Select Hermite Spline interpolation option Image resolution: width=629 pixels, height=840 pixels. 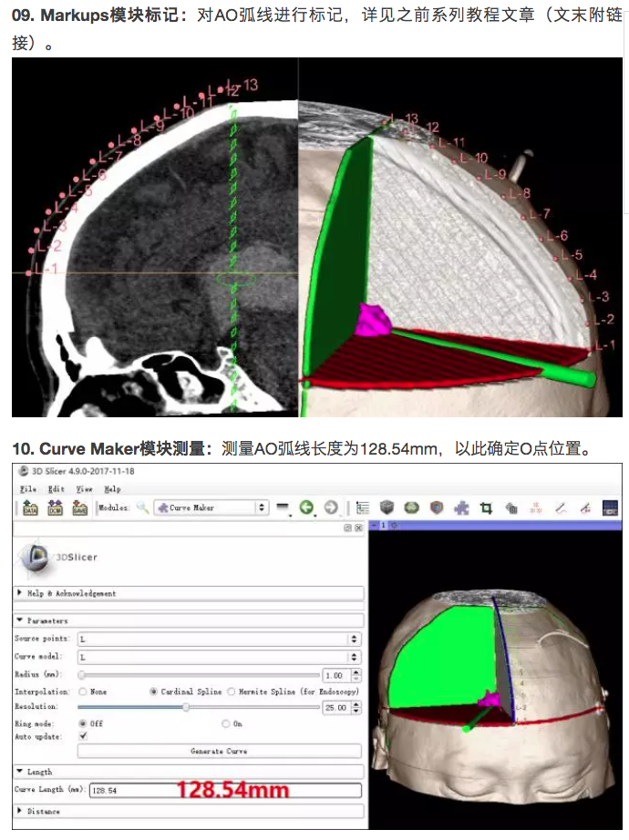pyautogui.click(x=232, y=691)
